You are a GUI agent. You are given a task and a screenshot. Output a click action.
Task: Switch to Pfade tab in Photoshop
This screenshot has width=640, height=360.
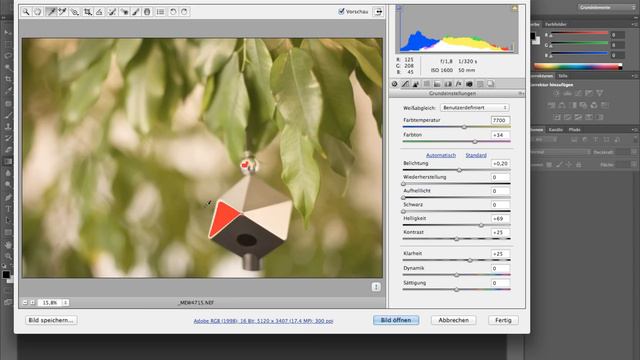[574, 129]
